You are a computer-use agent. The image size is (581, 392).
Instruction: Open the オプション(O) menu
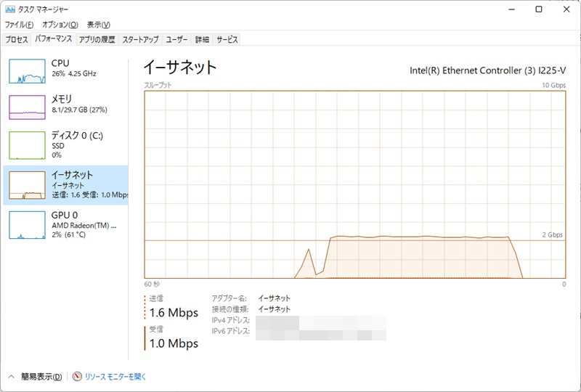[x=60, y=25]
